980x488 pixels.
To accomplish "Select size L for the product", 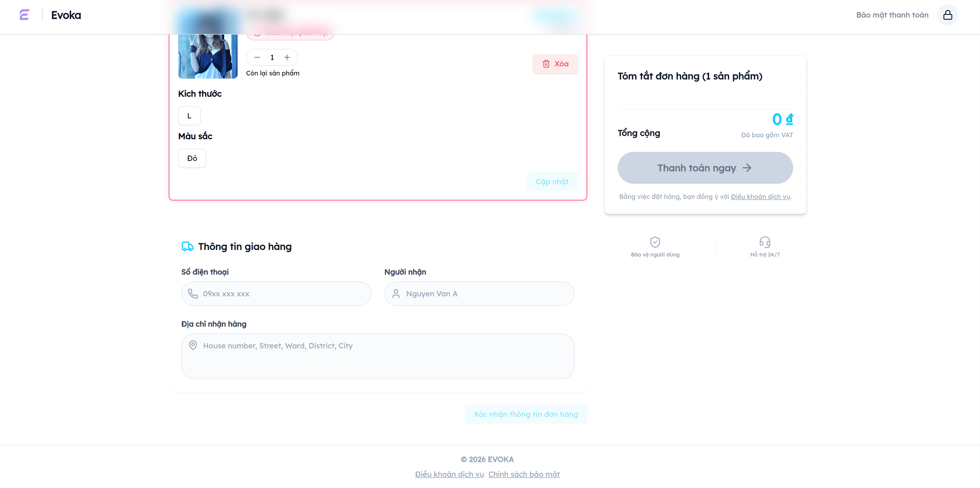I will [189, 115].
